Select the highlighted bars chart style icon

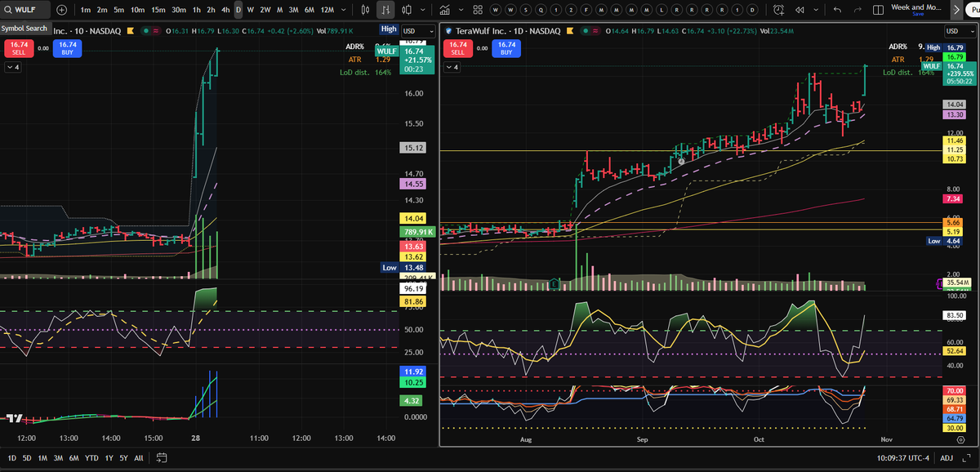tap(385, 10)
